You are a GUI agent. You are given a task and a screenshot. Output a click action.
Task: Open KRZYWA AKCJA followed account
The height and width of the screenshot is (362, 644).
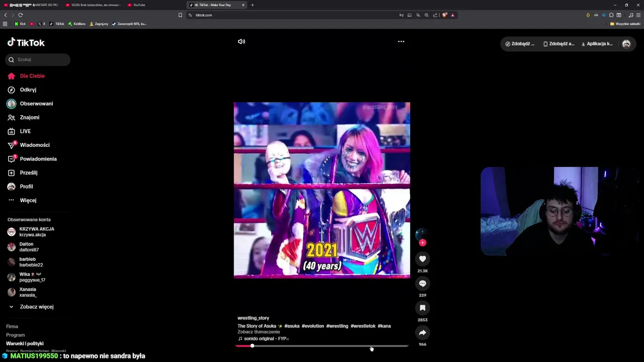coord(31,232)
